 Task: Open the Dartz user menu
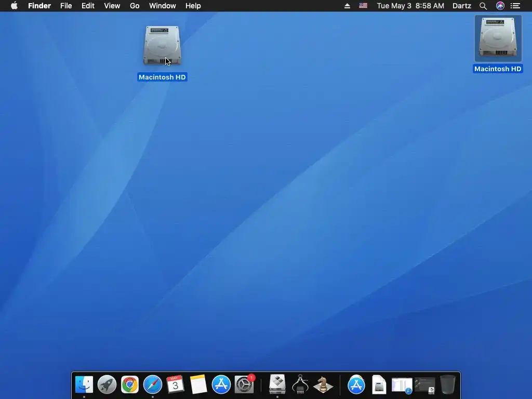point(462,6)
